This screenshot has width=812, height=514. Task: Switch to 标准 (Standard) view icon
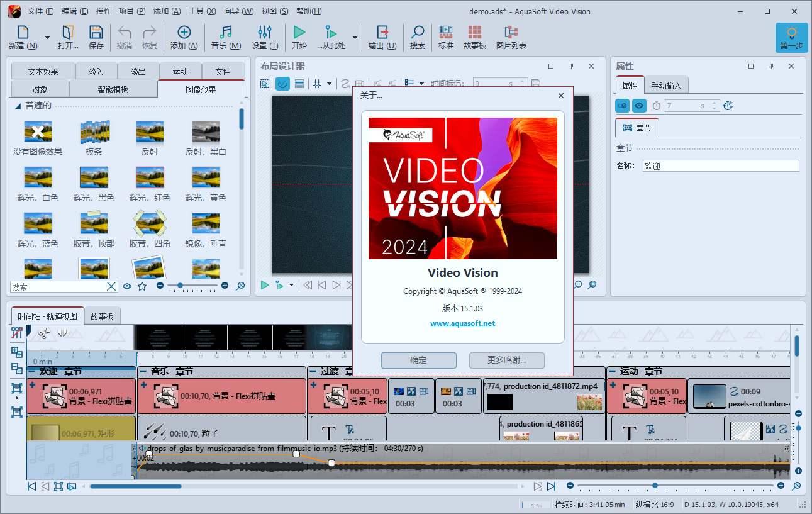446,33
